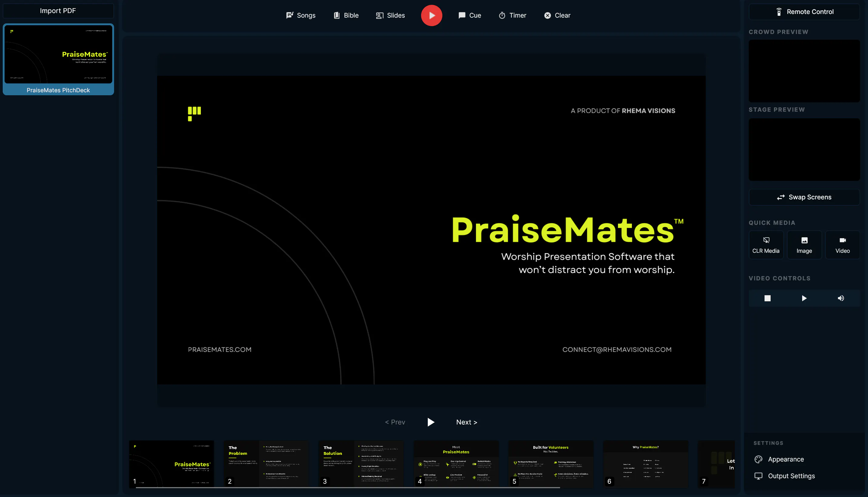Open Appearance settings
The height and width of the screenshot is (497, 868).
[x=779, y=459]
